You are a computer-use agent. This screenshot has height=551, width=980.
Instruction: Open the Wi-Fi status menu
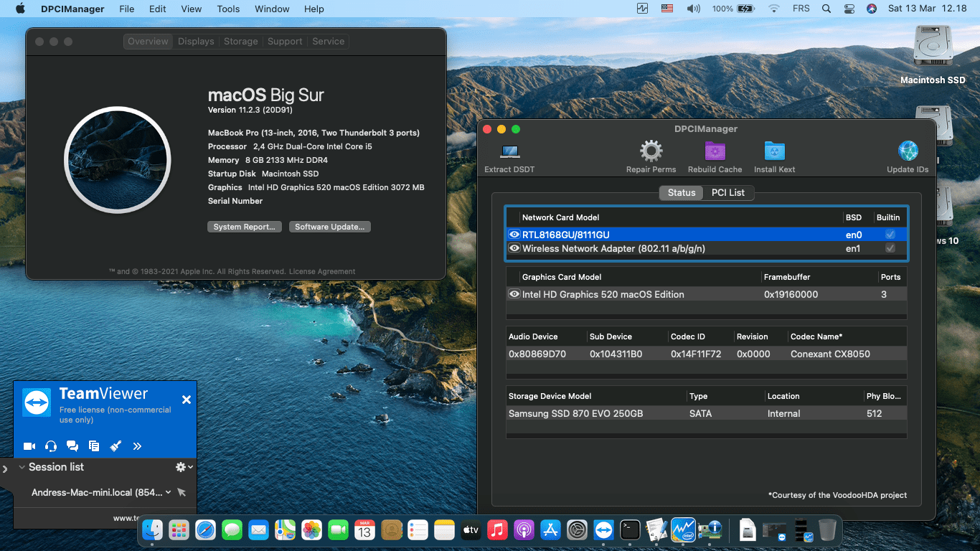773,9
